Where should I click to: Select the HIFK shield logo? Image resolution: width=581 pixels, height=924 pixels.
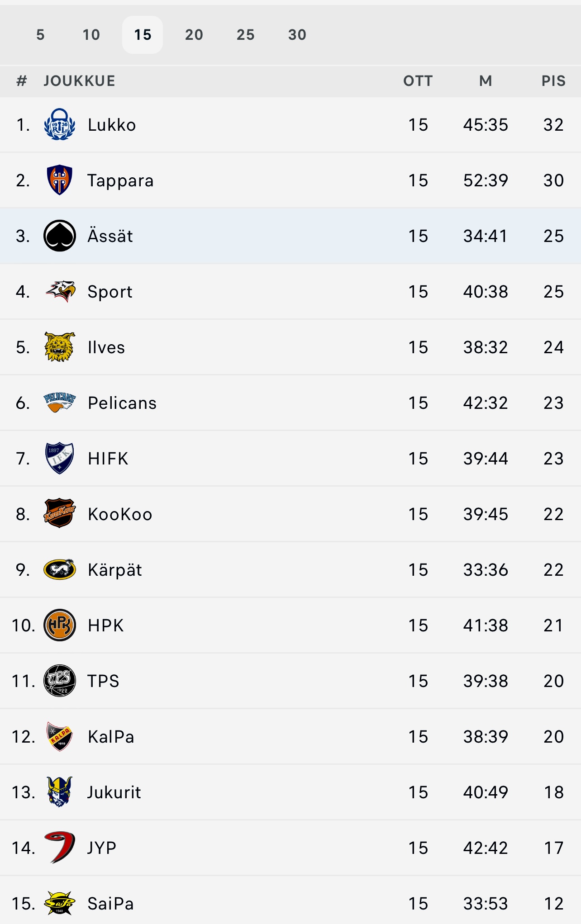click(x=59, y=458)
